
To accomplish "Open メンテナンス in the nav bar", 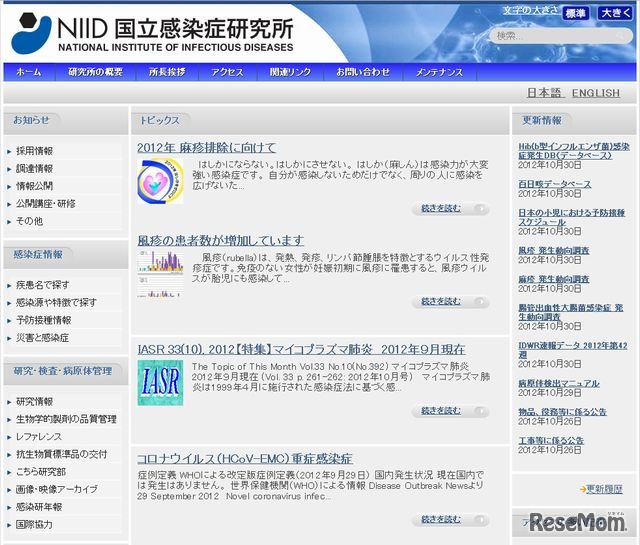I will click(x=440, y=72).
